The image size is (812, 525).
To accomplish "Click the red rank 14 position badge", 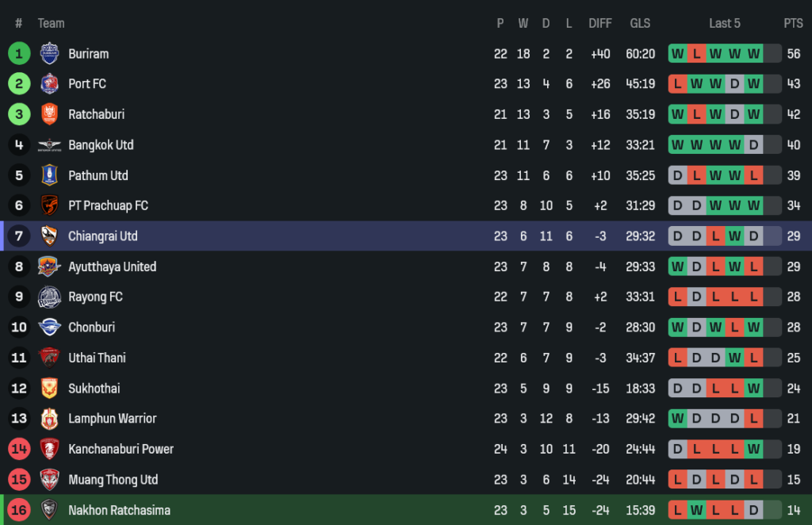I will coord(19,449).
